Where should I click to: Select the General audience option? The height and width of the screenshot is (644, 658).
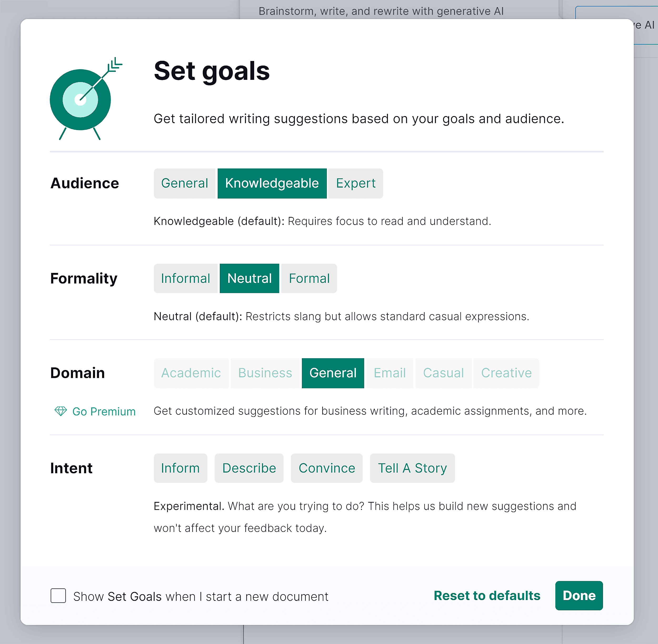pyautogui.click(x=185, y=183)
